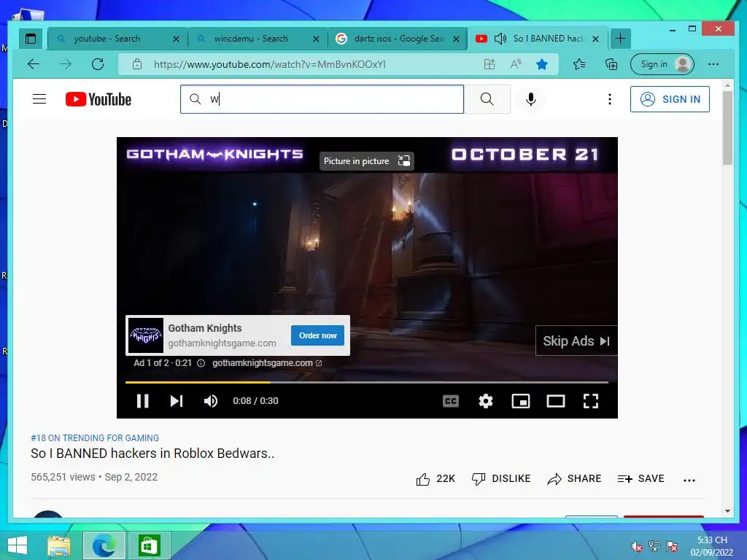747x560 pixels.
Task: Click the YouTube search input field
Action: click(x=322, y=99)
